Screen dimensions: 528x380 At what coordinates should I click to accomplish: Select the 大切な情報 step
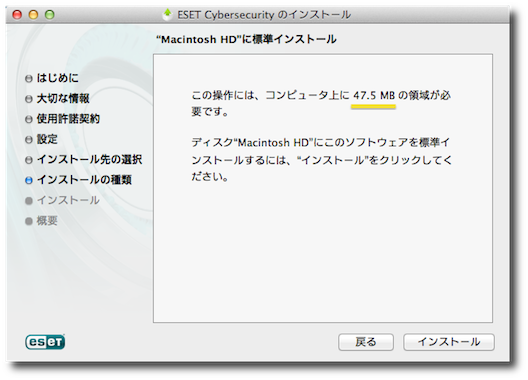(x=63, y=98)
